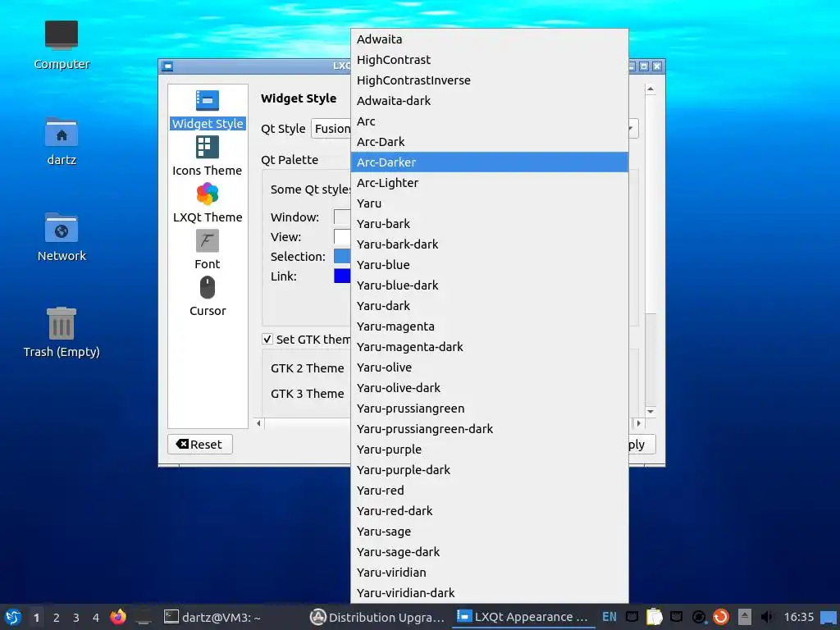Open the Cursor settings section
840x630 pixels.
(208, 296)
